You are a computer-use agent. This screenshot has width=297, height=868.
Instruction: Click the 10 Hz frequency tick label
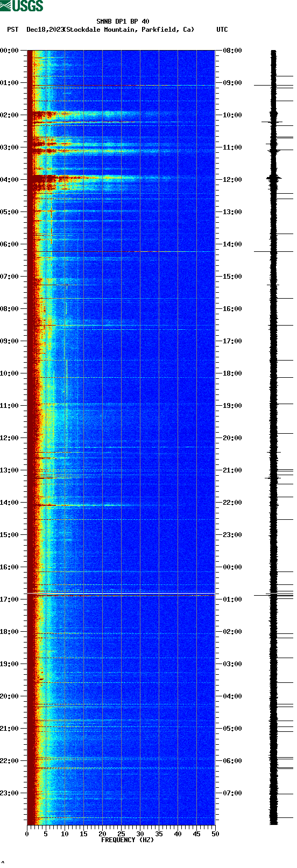coord(65,834)
